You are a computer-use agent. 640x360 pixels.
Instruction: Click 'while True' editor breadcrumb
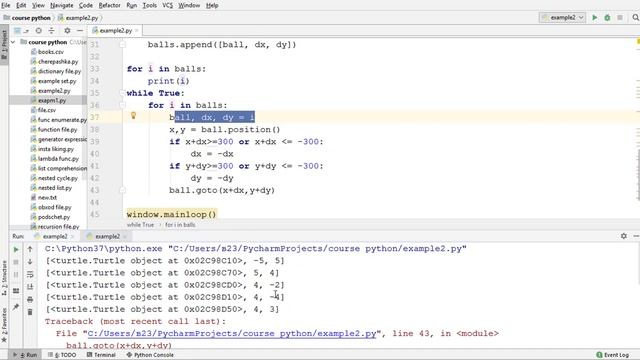(140, 225)
